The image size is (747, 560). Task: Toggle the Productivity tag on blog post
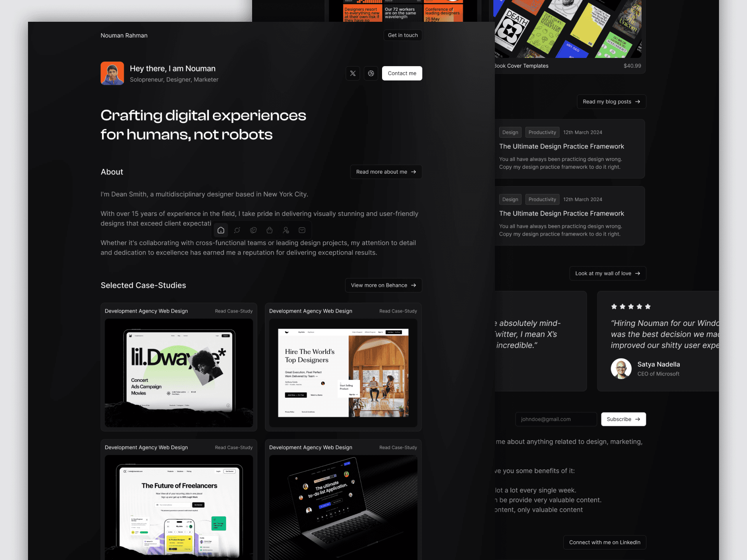tap(542, 132)
